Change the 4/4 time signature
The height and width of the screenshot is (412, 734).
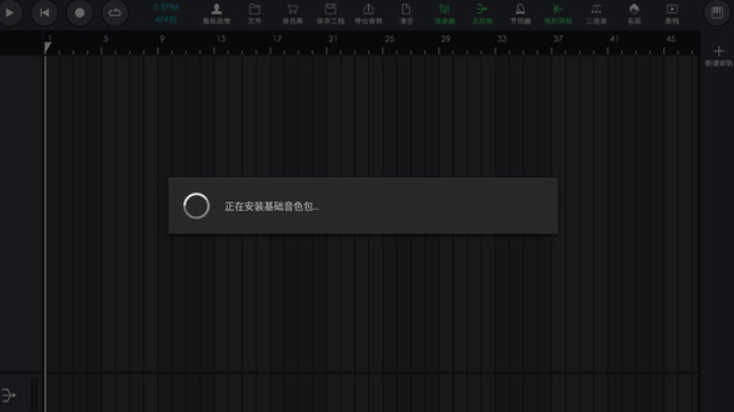pyautogui.click(x=166, y=20)
